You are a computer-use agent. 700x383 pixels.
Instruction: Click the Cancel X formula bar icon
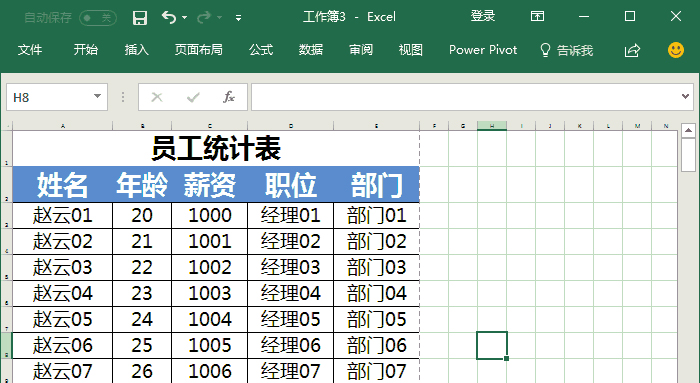[157, 97]
